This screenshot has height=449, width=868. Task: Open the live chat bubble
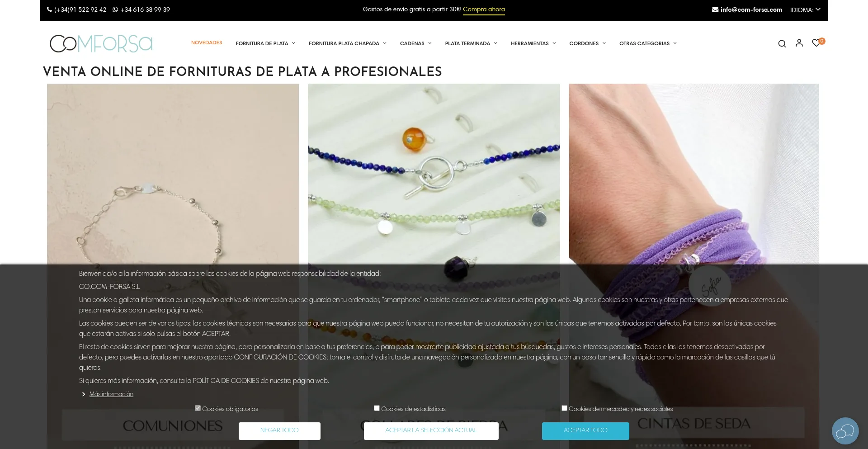845,431
